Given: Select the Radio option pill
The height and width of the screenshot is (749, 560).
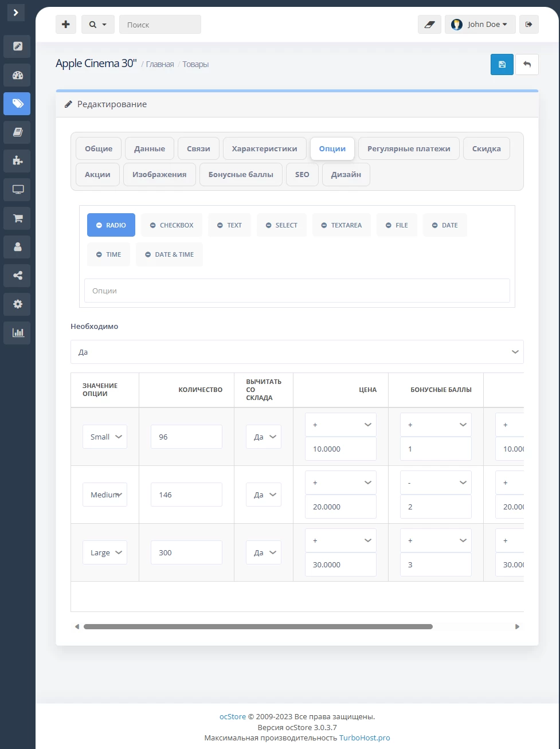Looking at the screenshot, I should click(111, 225).
